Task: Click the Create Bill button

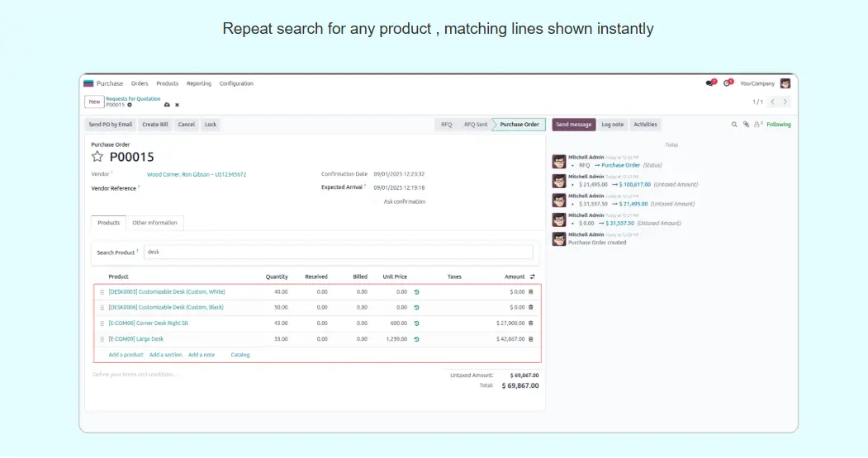Action: (x=154, y=125)
